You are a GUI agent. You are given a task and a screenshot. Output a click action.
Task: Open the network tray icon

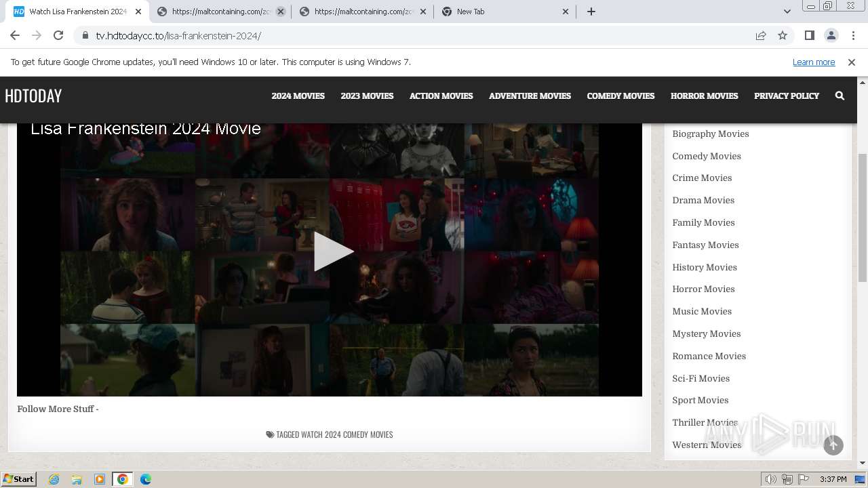pyautogui.click(x=787, y=479)
